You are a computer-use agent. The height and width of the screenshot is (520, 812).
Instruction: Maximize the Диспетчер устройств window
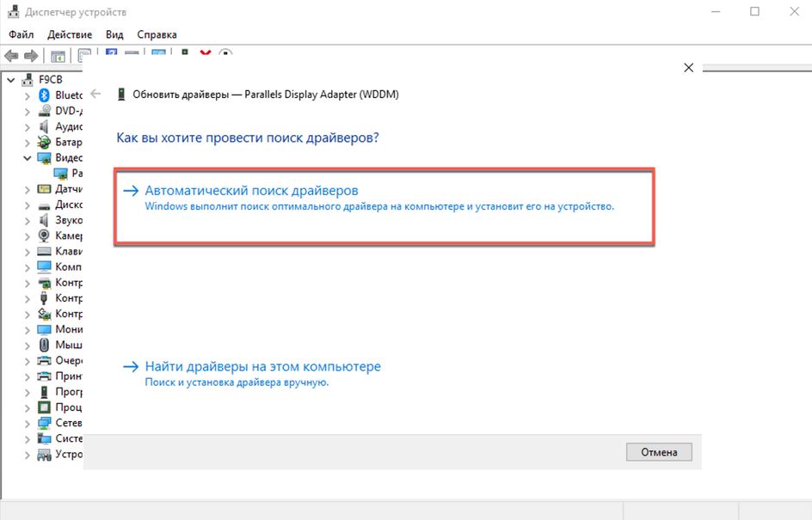tap(754, 11)
